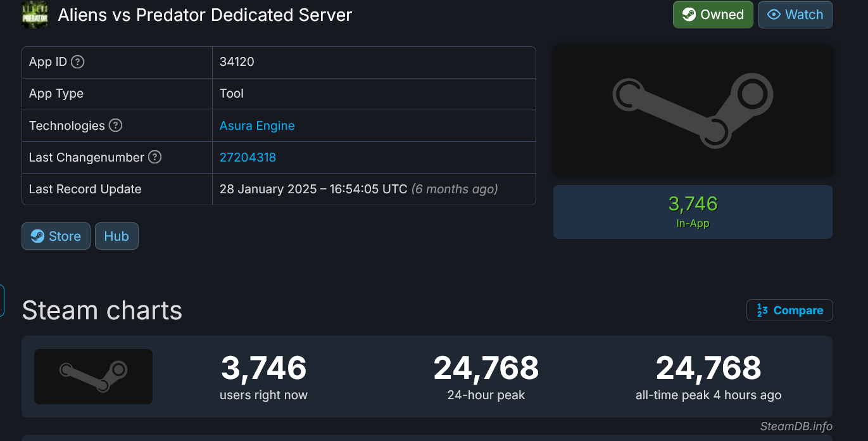Viewport: 868px width, 441px height.
Task: Click the Aliens vs Predator app icon
Action: tap(35, 15)
